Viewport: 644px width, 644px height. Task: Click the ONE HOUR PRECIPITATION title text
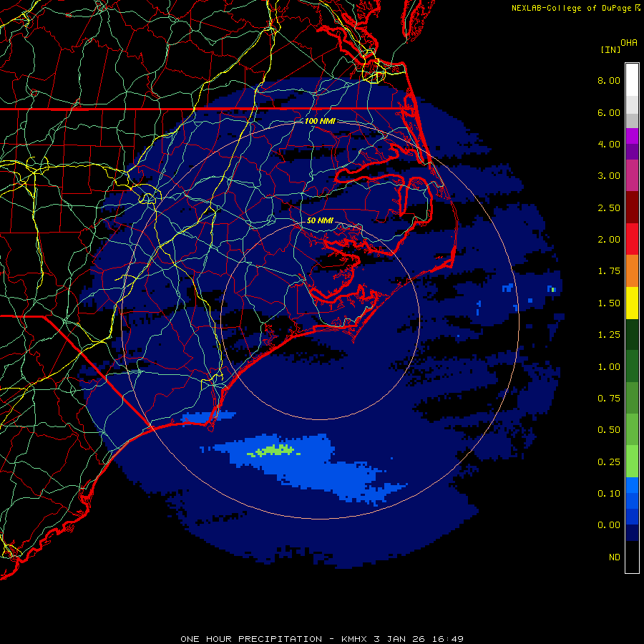pyautogui.click(x=251, y=639)
